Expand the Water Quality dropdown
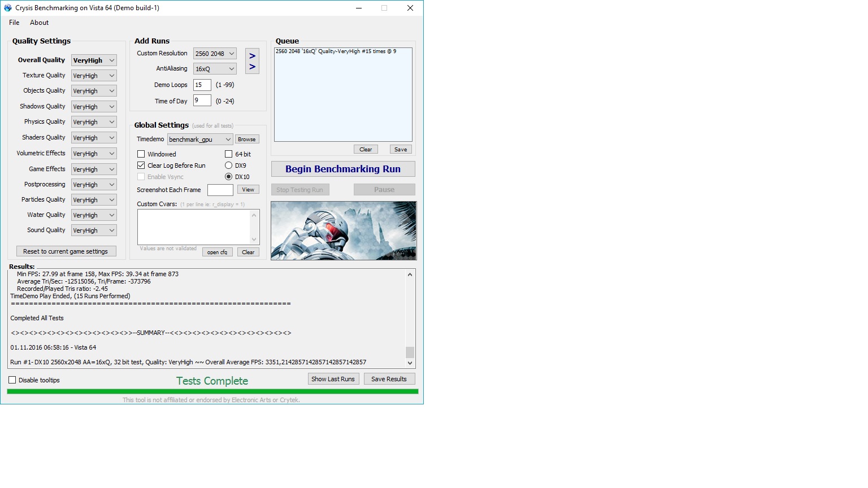This screenshot has width=868, height=488. 94,215
